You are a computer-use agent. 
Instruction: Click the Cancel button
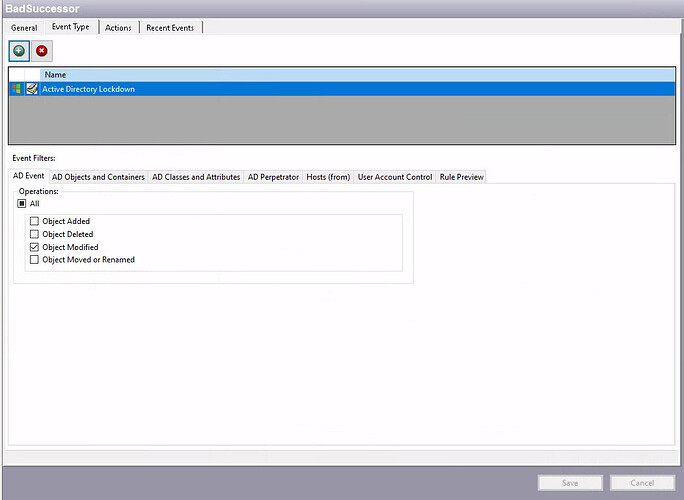[642, 483]
